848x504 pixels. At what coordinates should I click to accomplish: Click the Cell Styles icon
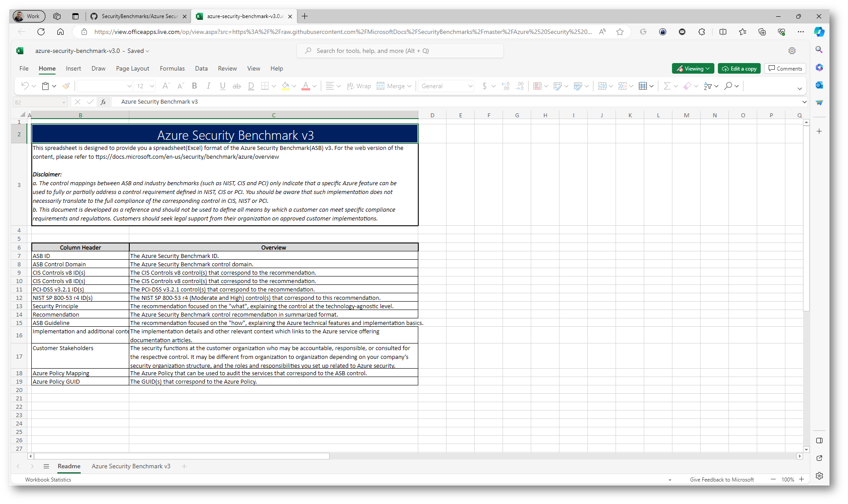pos(578,86)
